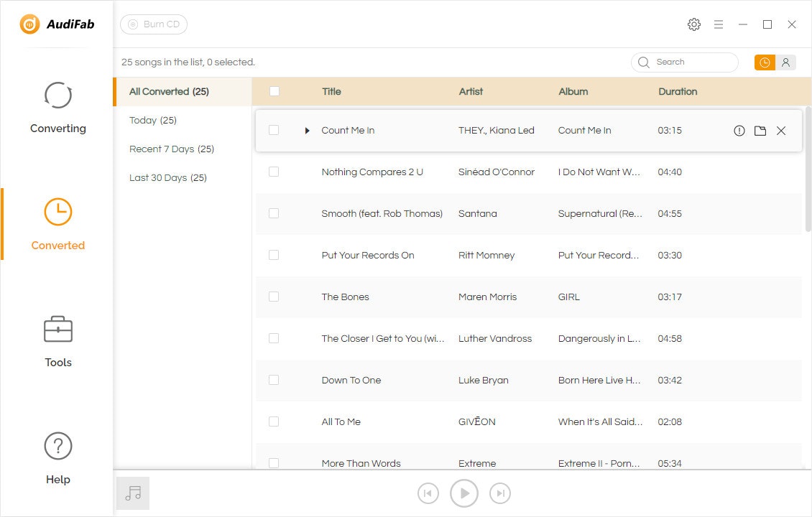
Task: Click artist Maren Morris
Action: 487,297
